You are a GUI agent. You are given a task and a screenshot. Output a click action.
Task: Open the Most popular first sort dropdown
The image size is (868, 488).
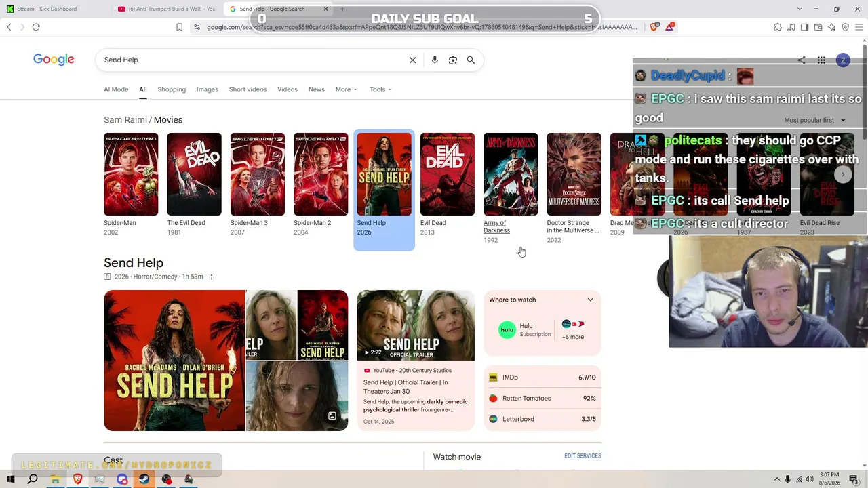[814, 120]
